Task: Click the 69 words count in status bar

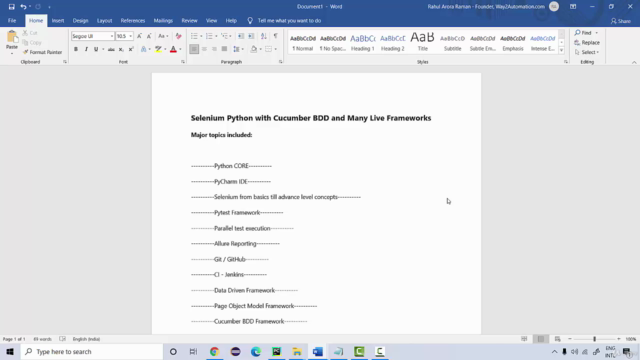Action: click(42, 339)
